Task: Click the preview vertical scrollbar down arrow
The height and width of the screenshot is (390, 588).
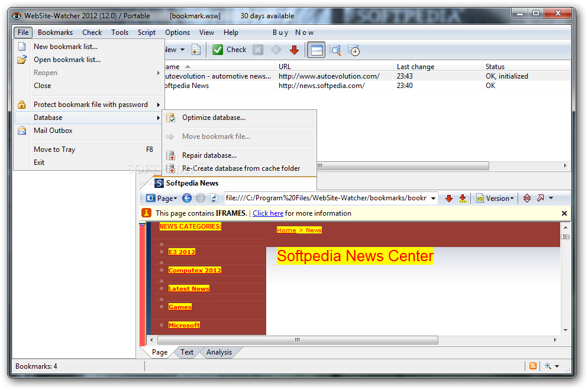Action: [566, 330]
